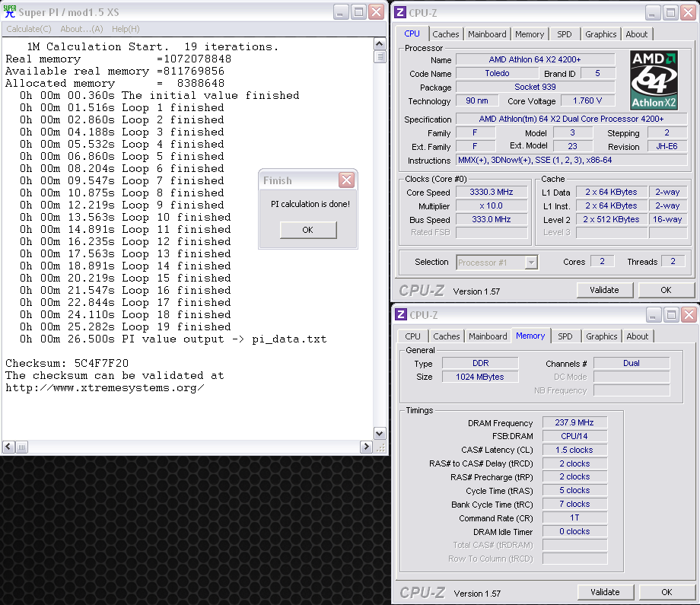Image resolution: width=700 pixels, height=605 pixels.
Task: Minimize the Super PI window
Action: (x=341, y=12)
